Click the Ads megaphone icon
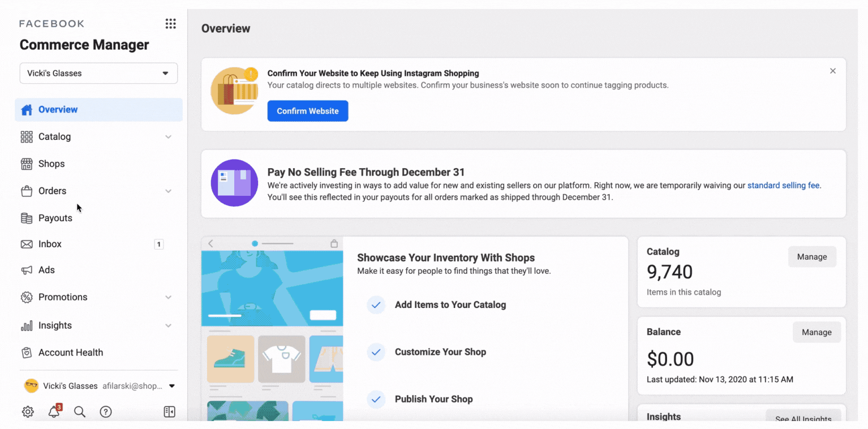 click(27, 271)
